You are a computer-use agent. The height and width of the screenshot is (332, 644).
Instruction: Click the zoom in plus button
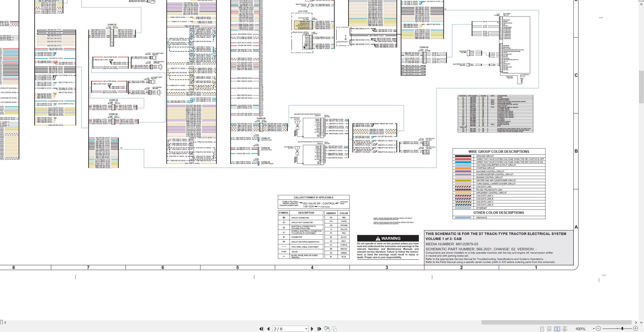tap(635, 328)
